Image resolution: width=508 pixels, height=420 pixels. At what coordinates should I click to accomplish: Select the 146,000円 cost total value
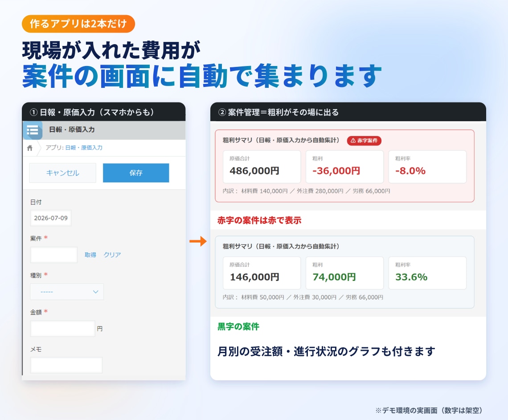[254, 277]
